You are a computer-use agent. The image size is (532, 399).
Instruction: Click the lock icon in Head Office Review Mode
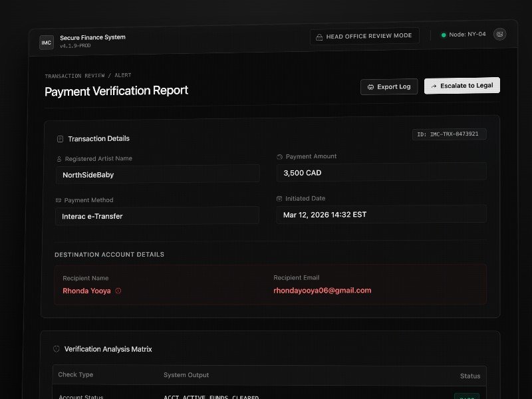(x=319, y=37)
